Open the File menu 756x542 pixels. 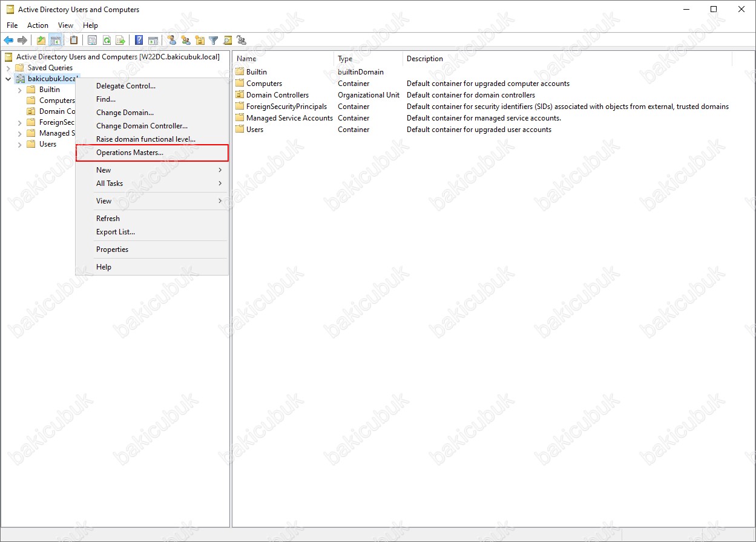click(12, 25)
